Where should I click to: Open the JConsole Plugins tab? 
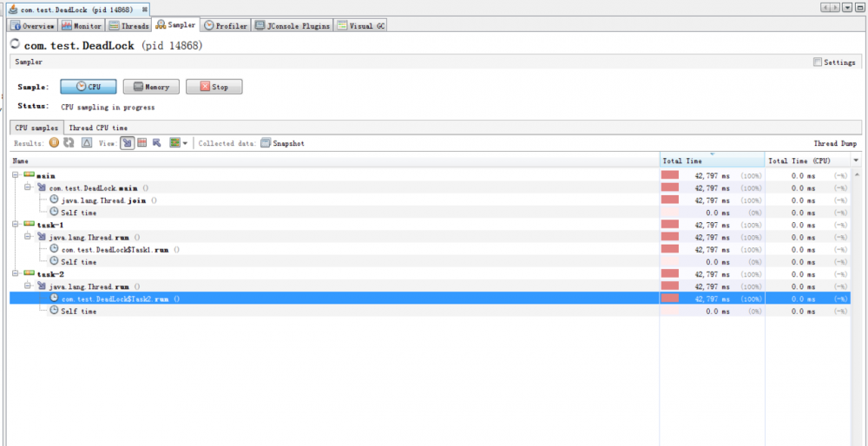click(293, 25)
